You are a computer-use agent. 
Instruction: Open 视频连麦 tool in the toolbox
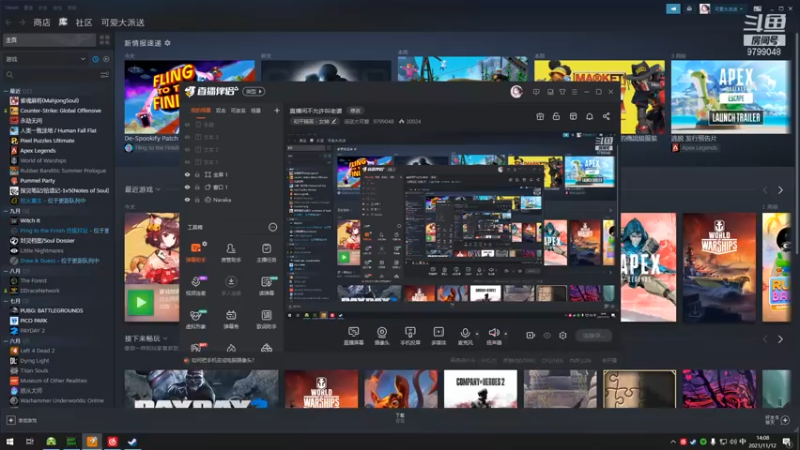pos(195,285)
